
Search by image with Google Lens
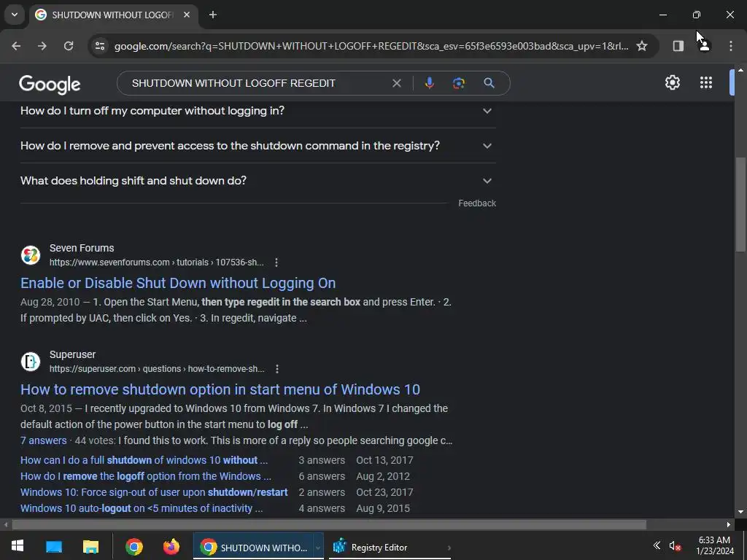459,83
